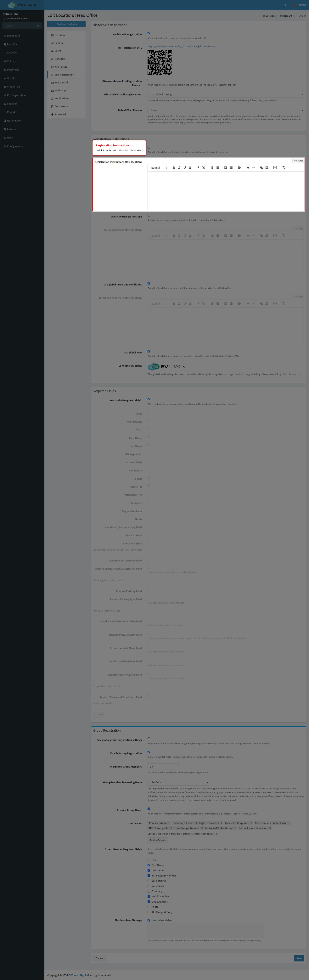
Task: Insert a link in Registration Instructions editor
Action: click(261, 168)
